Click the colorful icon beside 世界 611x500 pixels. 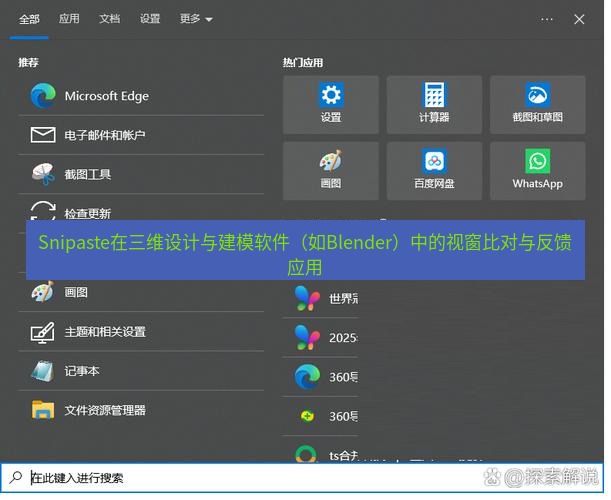point(307,298)
